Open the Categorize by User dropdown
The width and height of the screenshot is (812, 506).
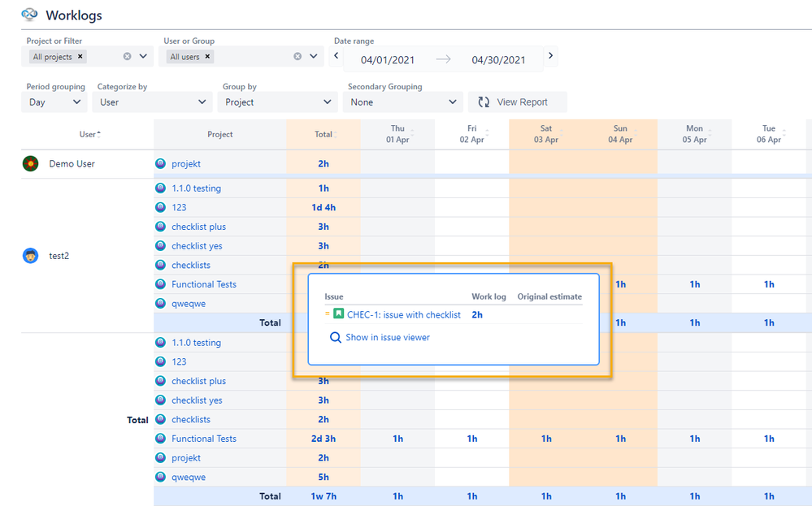tap(152, 102)
